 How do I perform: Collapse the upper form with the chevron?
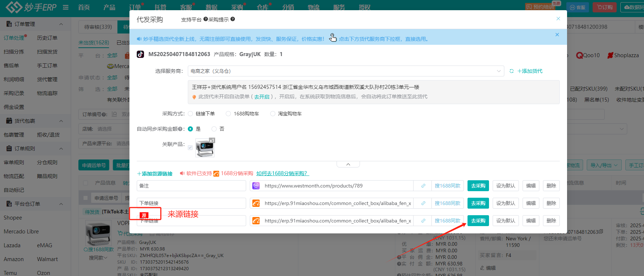pyautogui.click(x=348, y=165)
